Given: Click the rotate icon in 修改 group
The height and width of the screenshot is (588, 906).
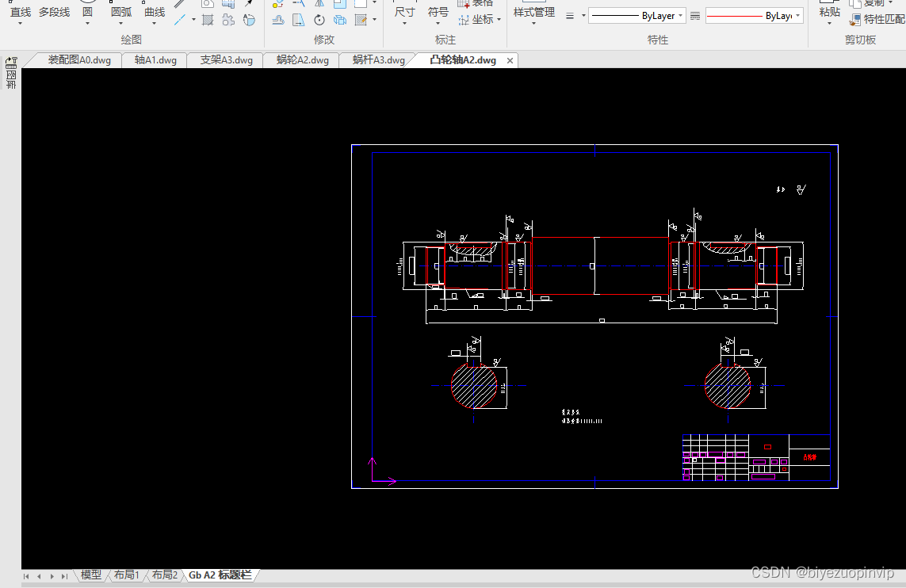Looking at the screenshot, I should tap(319, 21).
